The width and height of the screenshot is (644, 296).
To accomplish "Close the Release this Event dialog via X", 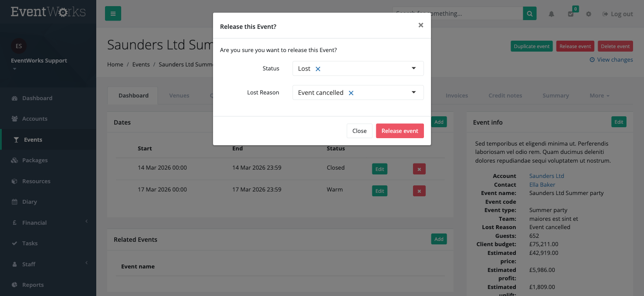I will [421, 25].
